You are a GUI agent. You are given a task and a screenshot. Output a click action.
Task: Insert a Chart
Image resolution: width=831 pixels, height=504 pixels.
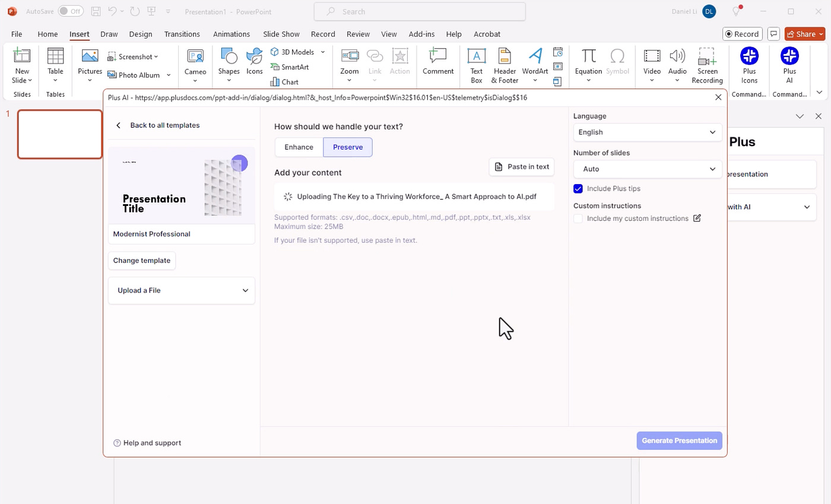click(284, 82)
